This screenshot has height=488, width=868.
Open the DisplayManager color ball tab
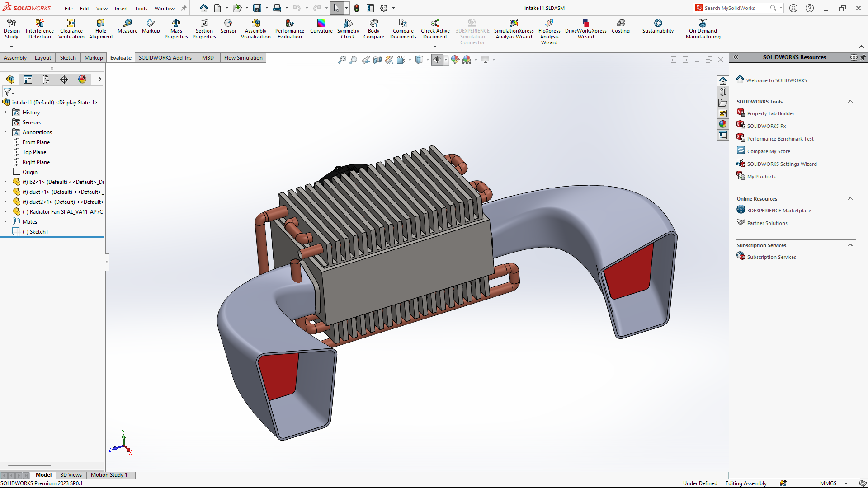pos(82,80)
